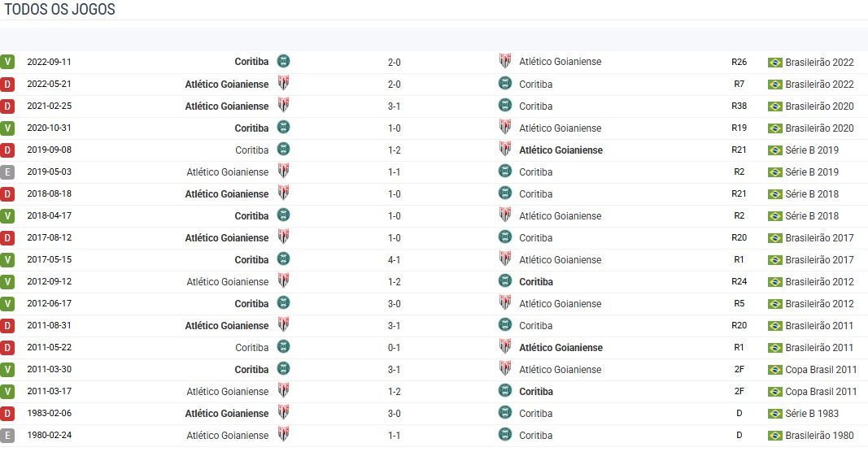The width and height of the screenshot is (868, 456).
Task: Click the green V badge for 2020-10-31
Action: pyautogui.click(x=7, y=128)
